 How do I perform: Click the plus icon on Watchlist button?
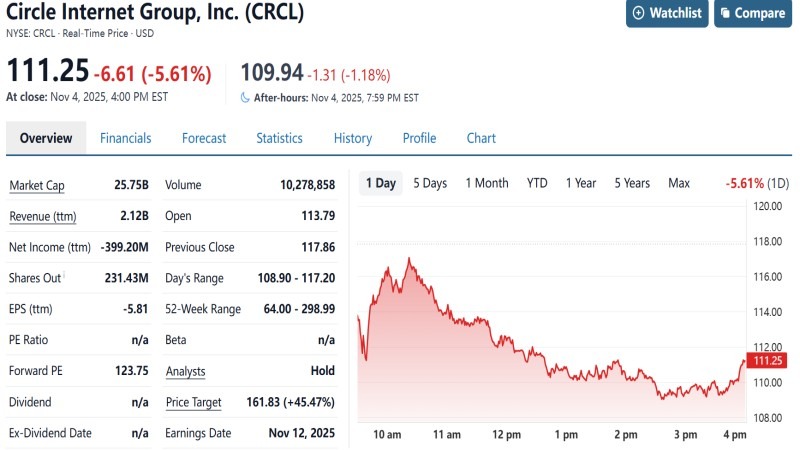click(x=638, y=13)
